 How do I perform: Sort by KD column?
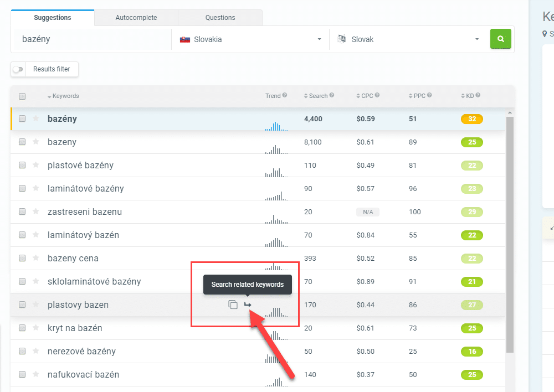point(468,96)
